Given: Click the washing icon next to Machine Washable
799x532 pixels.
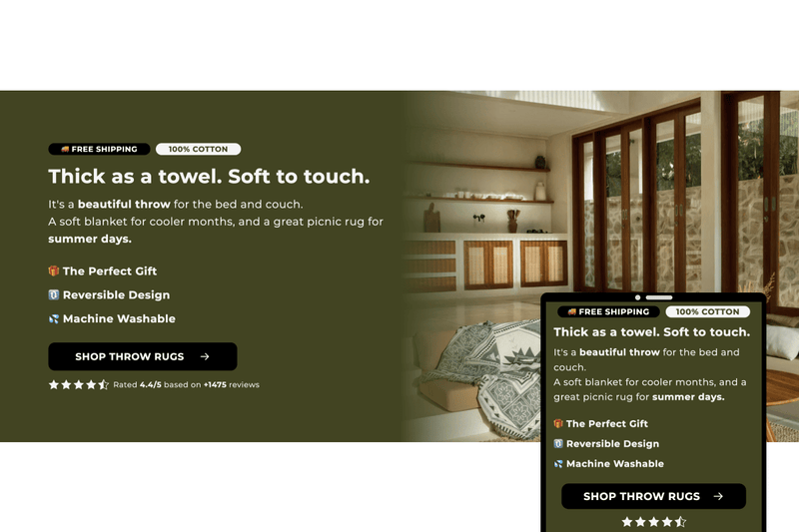Looking at the screenshot, I should [x=54, y=318].
